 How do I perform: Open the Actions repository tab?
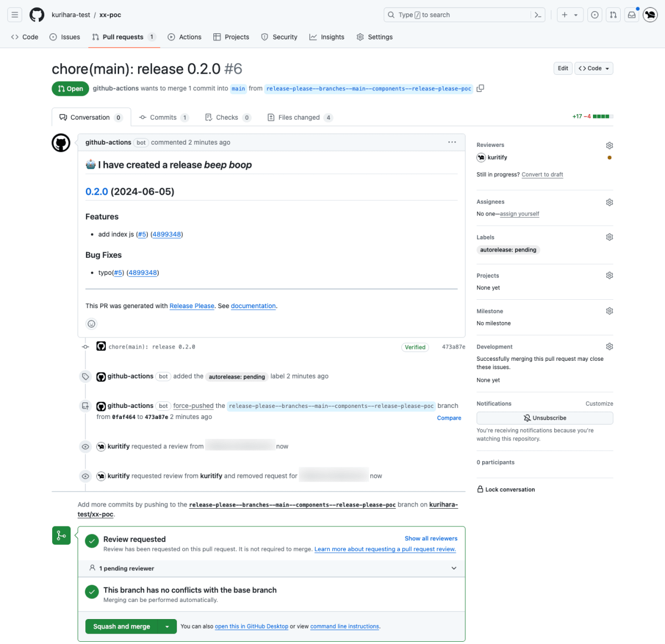(185, 37)
